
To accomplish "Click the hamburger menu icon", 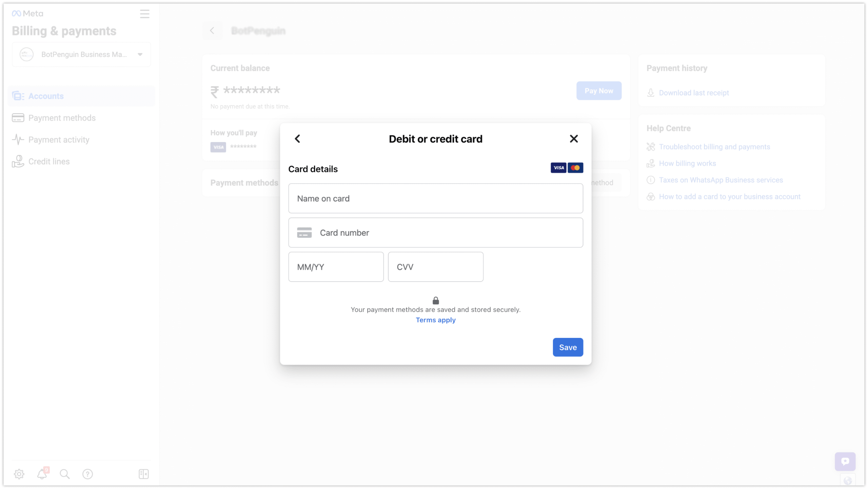I will click(144, 14).
